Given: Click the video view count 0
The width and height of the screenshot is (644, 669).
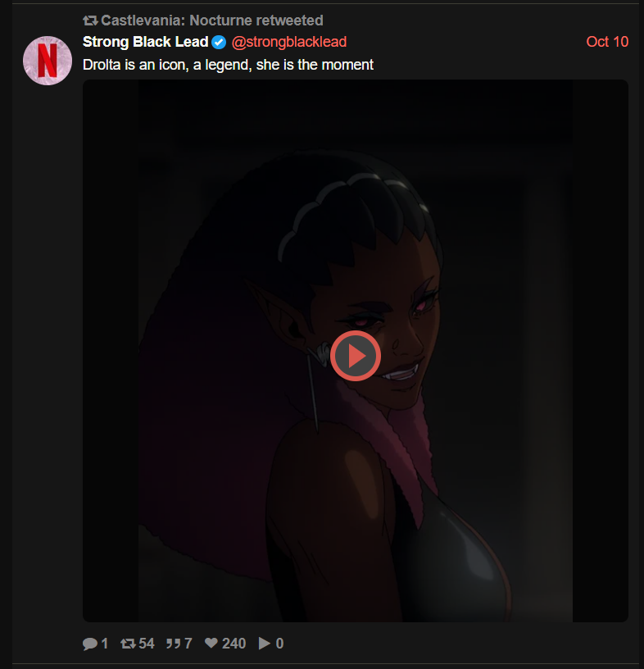Looking at the screenshot, I should click(279, 644).
